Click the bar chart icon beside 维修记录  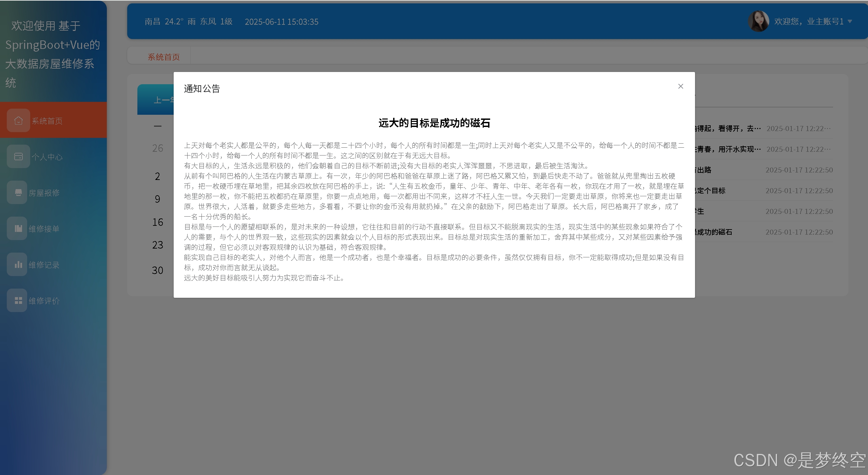tap(18, 264)
